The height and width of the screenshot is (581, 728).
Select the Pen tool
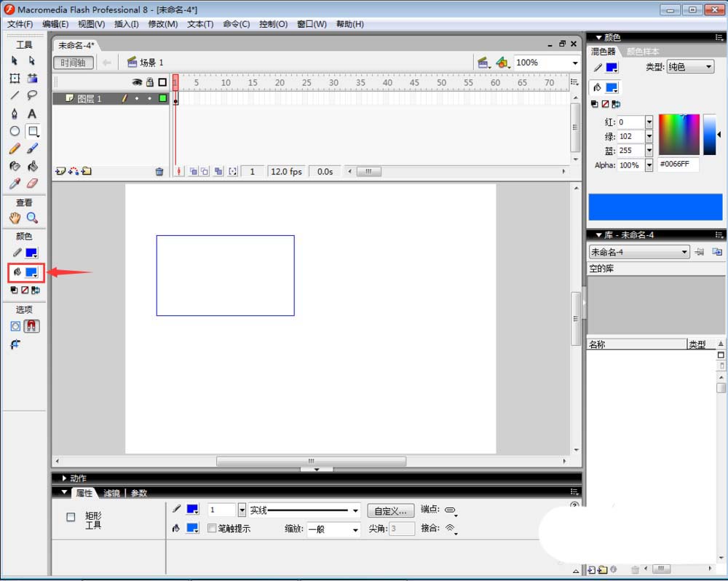15,114
